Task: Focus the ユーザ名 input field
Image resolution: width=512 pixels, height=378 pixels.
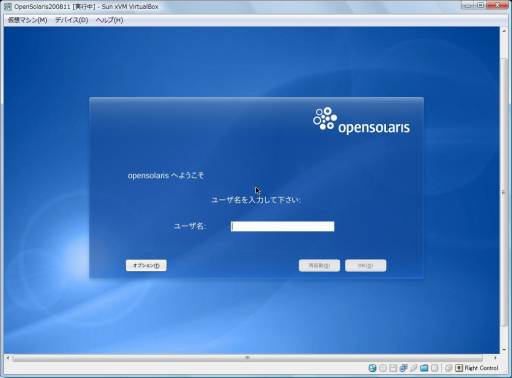Action: (x=282, y=226)
